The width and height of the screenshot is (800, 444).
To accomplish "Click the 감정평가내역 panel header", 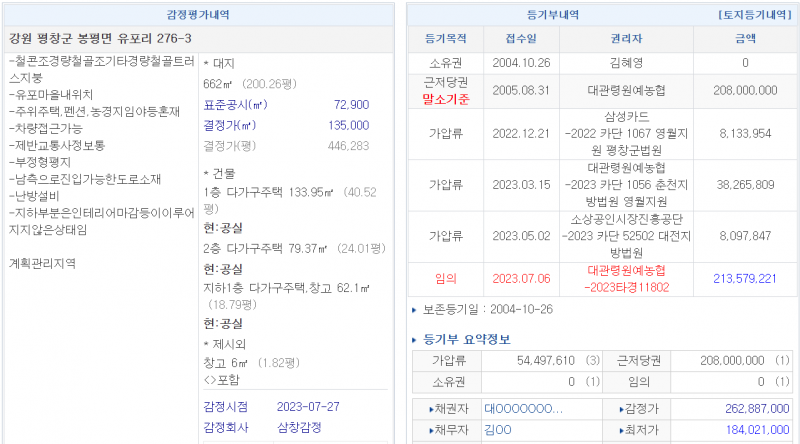I will (198, 15).
